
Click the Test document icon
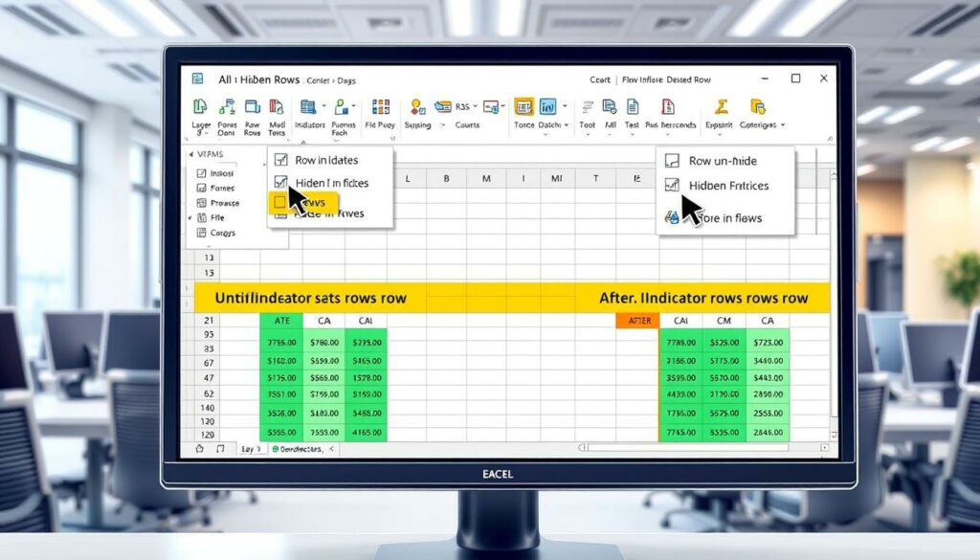633,107
